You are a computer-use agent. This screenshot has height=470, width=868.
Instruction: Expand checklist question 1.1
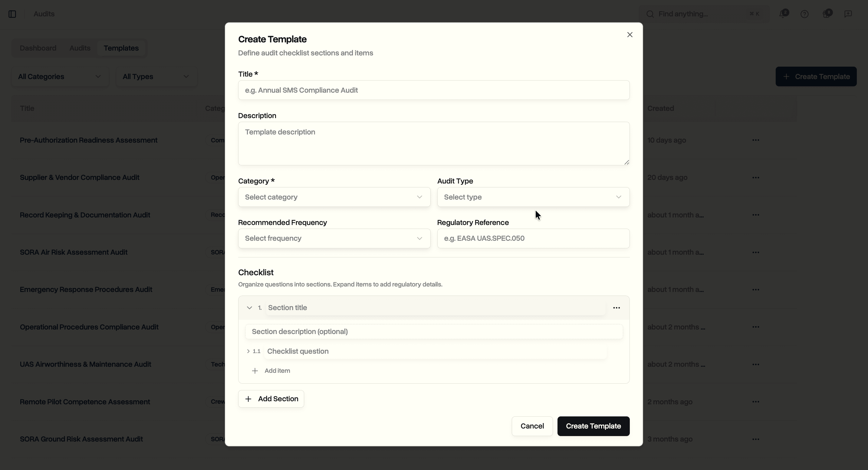(248, 351)
